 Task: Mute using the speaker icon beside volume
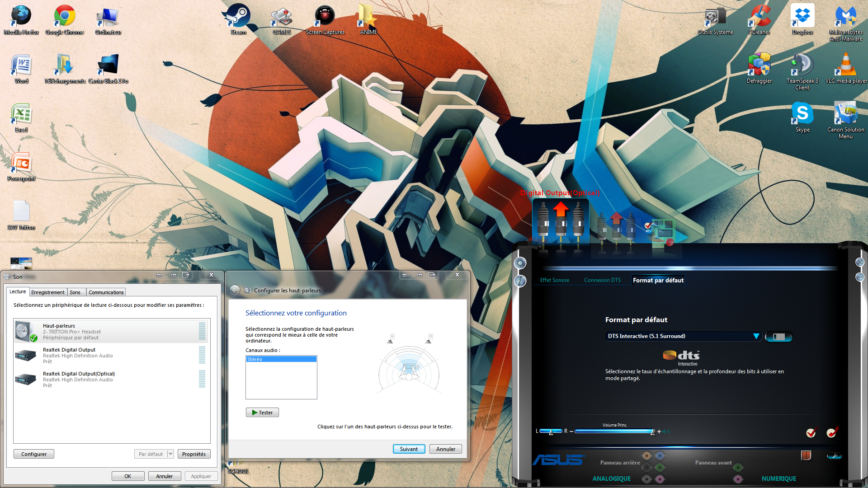(666, 432)
